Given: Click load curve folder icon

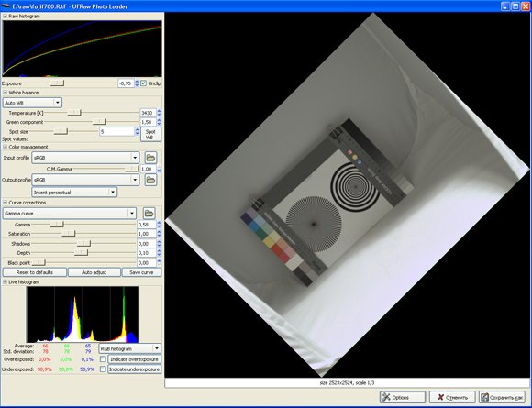Looking at the screenshot, I should 149,214.
